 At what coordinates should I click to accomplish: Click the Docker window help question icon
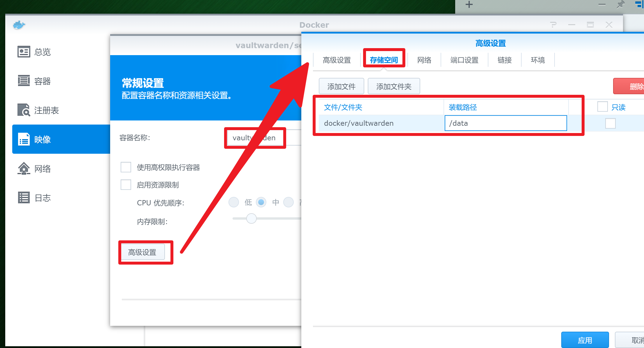553,25
